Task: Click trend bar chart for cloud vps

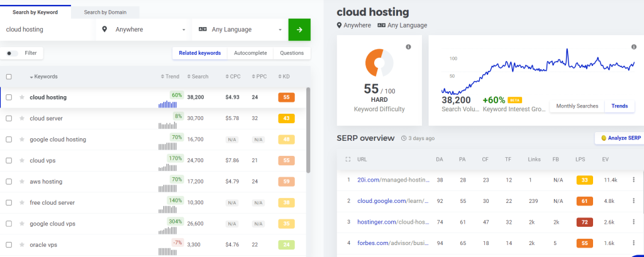Action: 167,167
